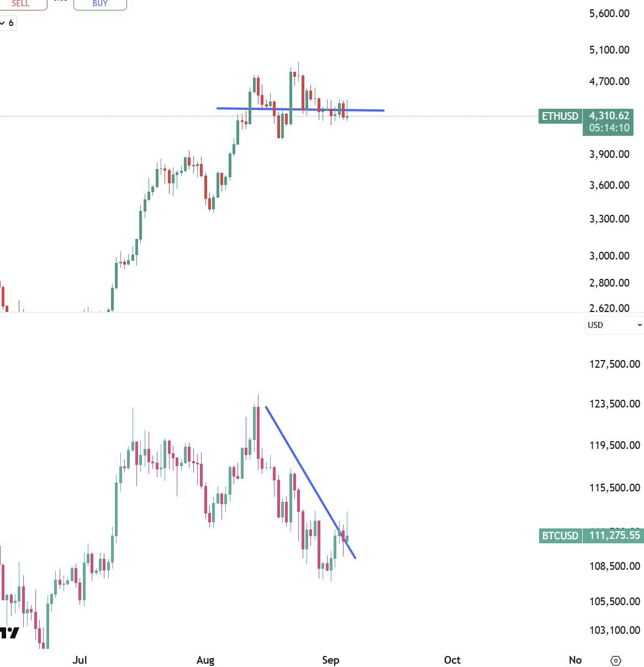
Task: Click the ETHUSD symbol price label
Action: (x=559, y=116)
